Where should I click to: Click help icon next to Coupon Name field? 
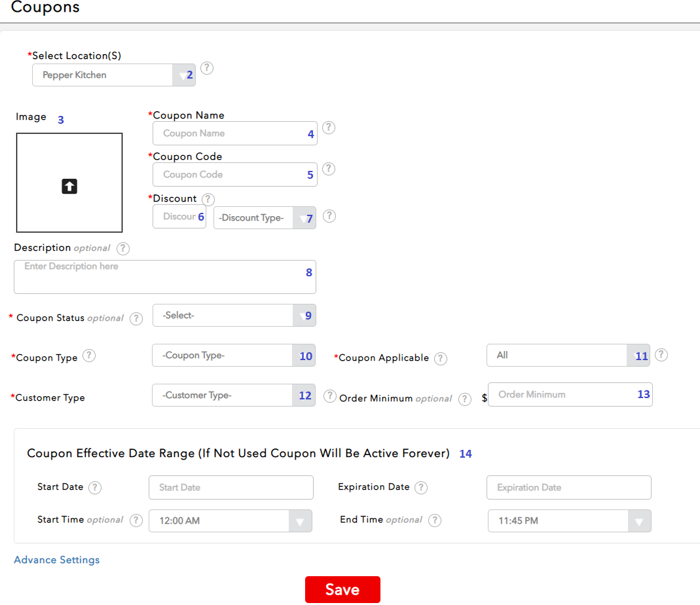coord(329,128)
